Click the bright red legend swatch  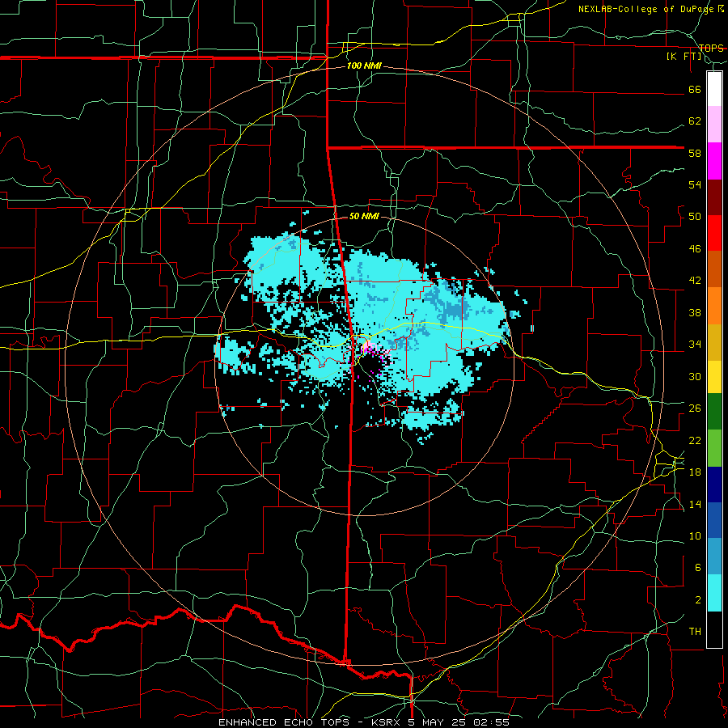click(714, 233)
